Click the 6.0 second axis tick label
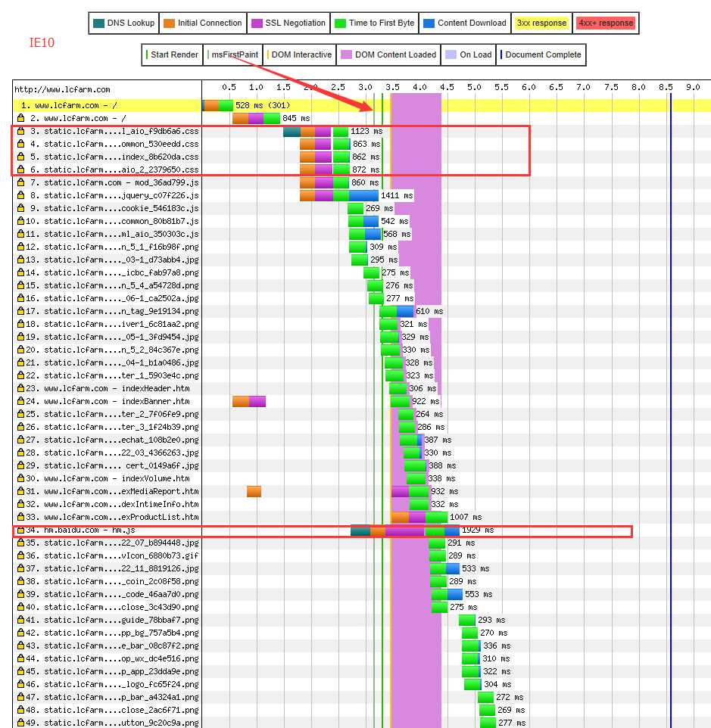Image resolution: width=711 pixels, height=728 pixels. click(x=529, y=87)
